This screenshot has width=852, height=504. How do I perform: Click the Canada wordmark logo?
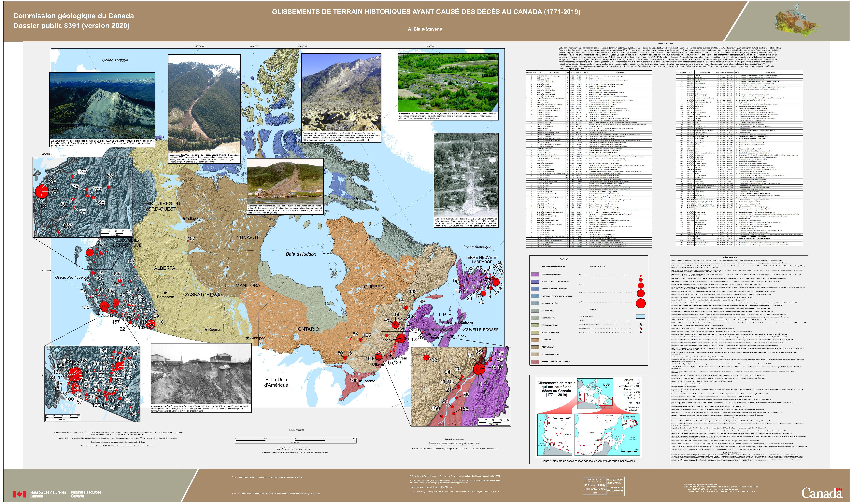point(822,493)
